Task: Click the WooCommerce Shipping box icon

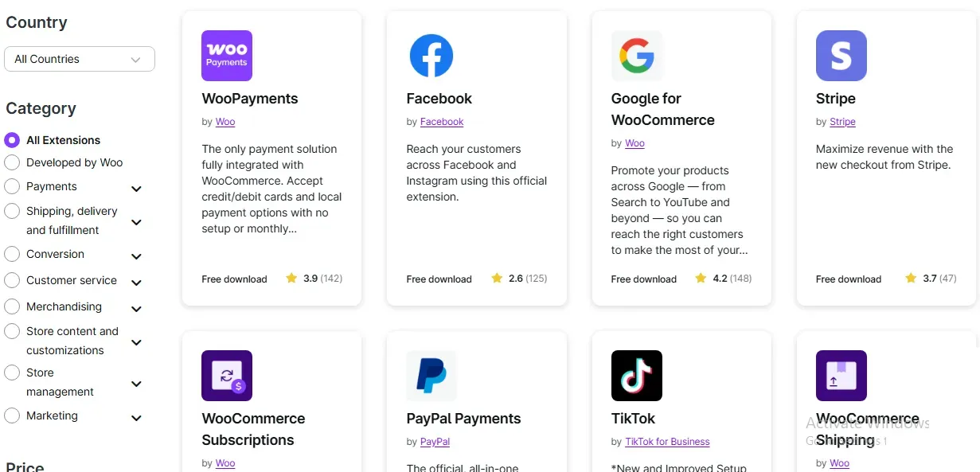Action: point(841,375)
